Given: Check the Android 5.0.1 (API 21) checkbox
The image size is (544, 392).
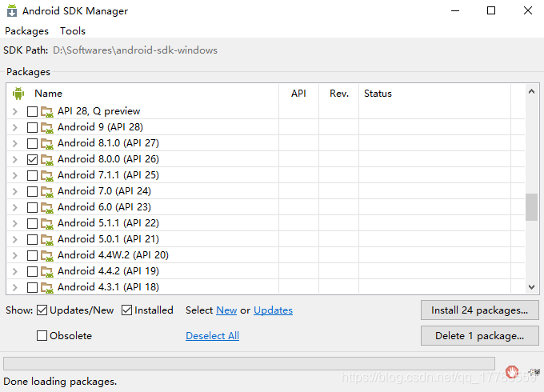Looking at the screenshot, I should (32, 239).
